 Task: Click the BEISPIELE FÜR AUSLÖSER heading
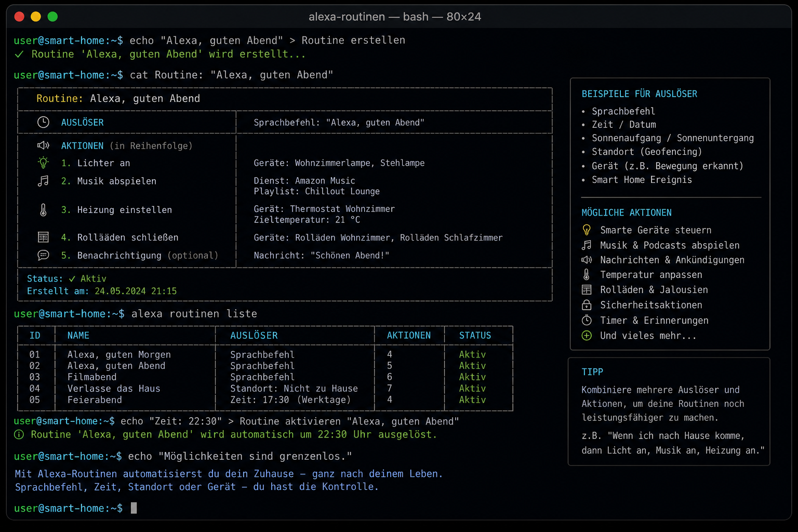[640, 94]
